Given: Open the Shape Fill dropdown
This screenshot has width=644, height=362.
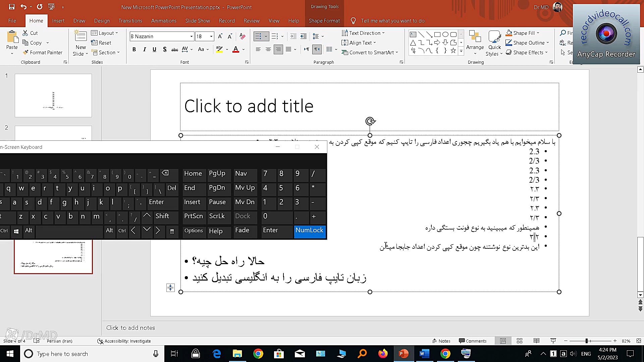Looking at the screenshot, I should [538, 33].
